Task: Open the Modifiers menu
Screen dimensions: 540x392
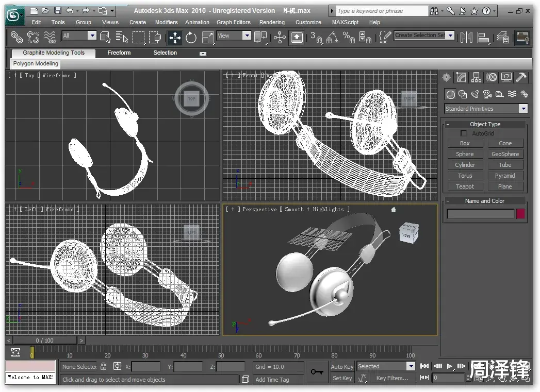Action: 167,22
